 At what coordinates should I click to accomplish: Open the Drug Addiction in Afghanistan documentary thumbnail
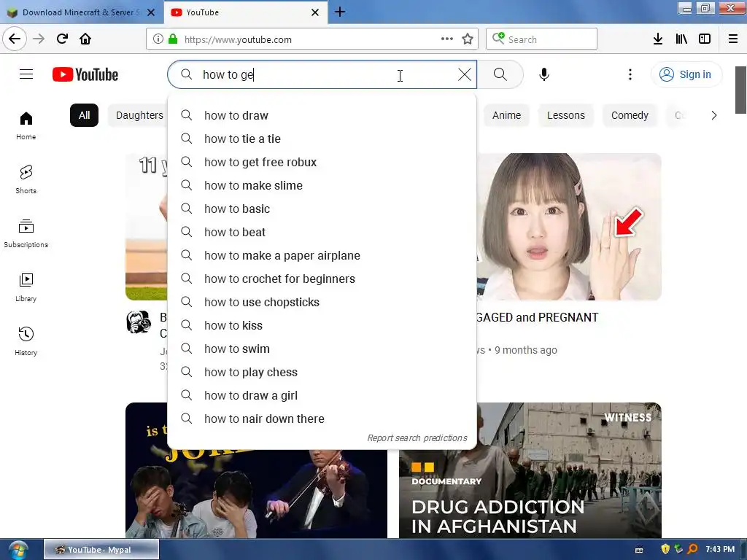coord(530,470)
